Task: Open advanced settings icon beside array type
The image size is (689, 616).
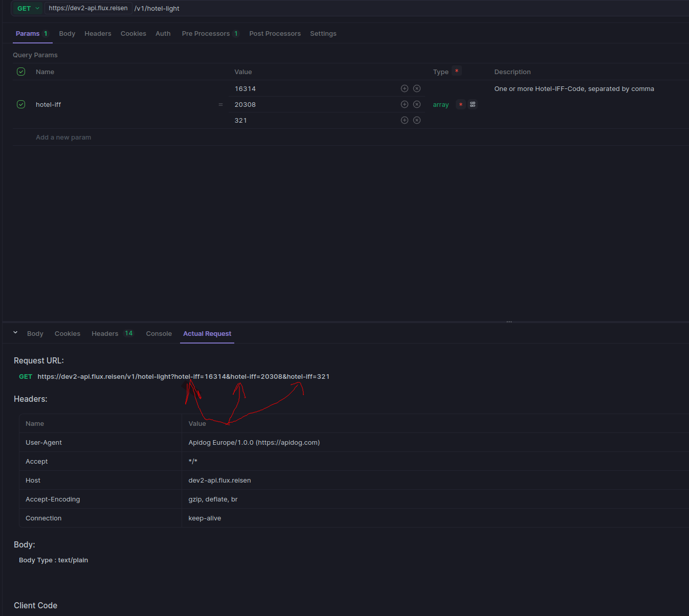Action: click(x=473, y=104)
